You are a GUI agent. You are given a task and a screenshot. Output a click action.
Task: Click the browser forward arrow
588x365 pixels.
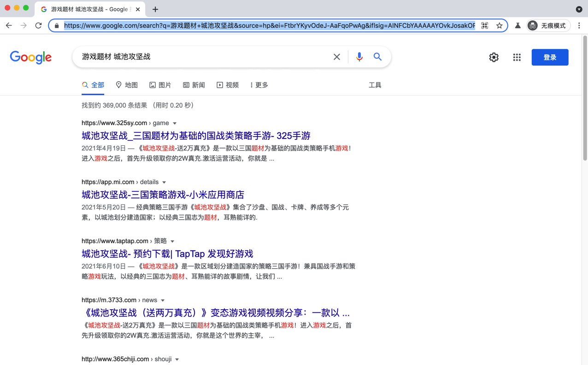pyautogui.click(x=24, y=26)
